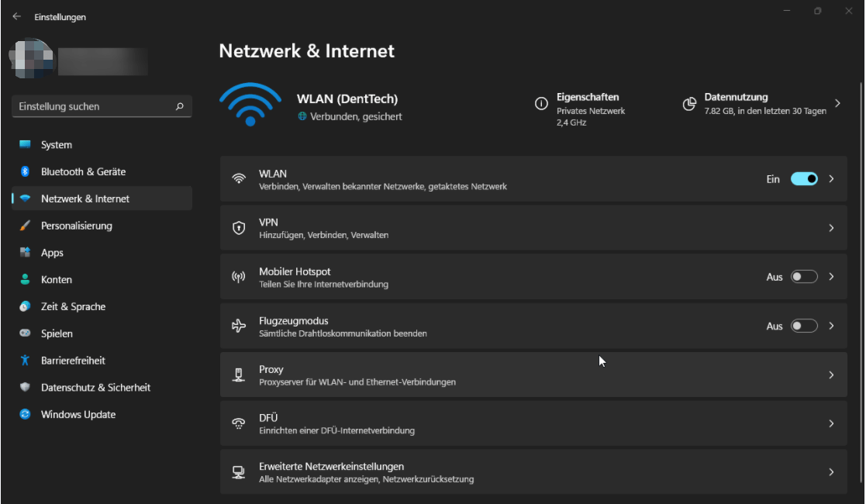Click the VPN shield icon
The image size is (866, 504).
pyautogui.click(x=239, y=228)
